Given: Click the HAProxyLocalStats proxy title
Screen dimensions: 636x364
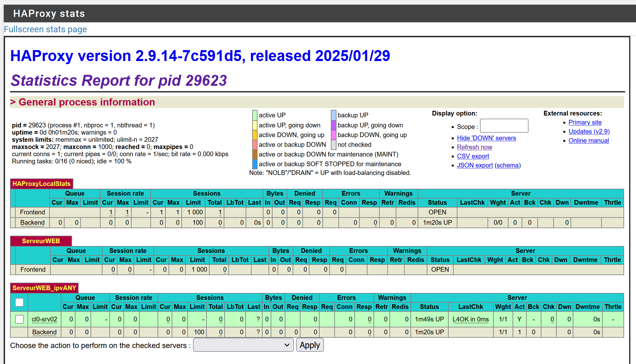Looking at the screenshot, I should 41,184.
